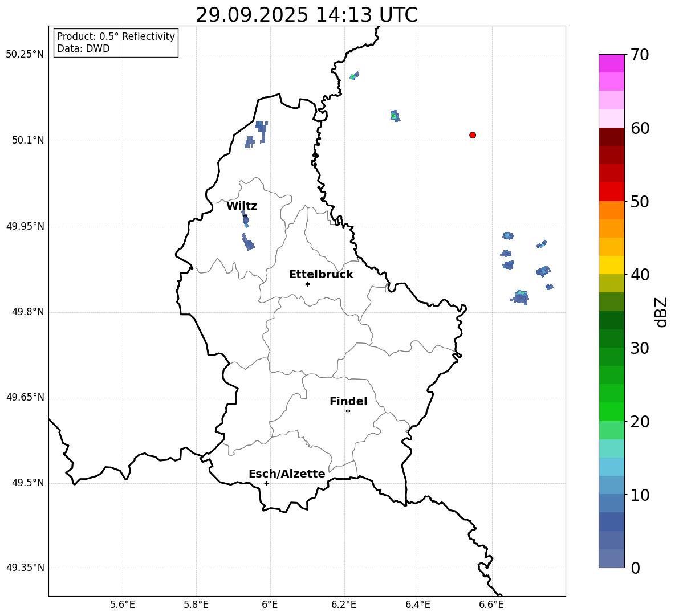
Task: Click the Esch/Alzette location cross marker
Action: click(266, 483)
